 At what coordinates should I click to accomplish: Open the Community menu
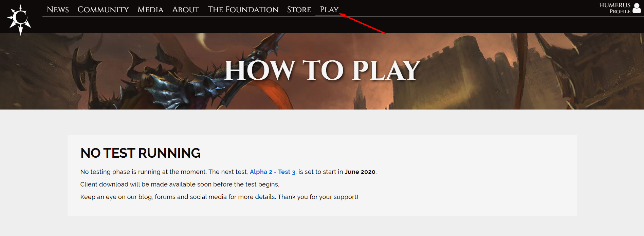[103, 9]
